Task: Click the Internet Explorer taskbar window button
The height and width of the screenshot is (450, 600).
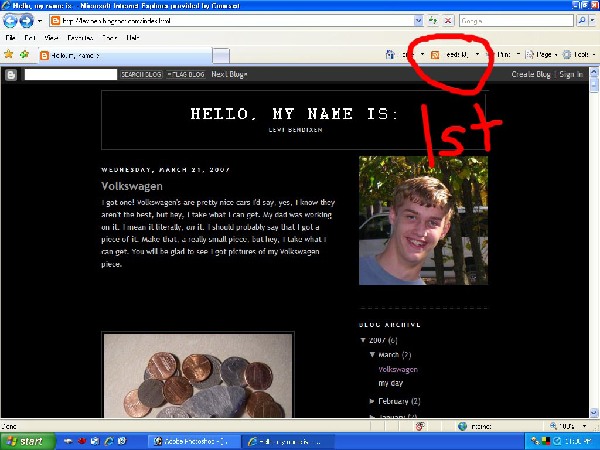Action: (x=288, y=442)
